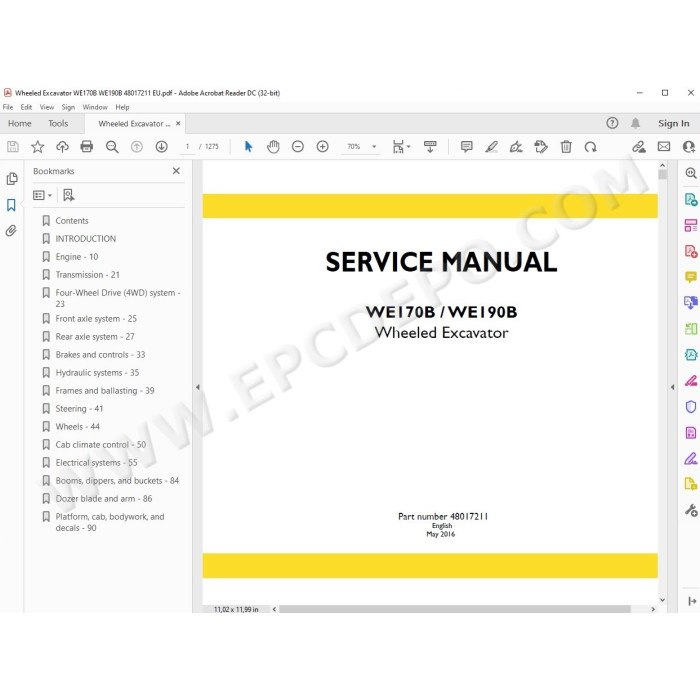Close the Bookmarks panel

176,171
